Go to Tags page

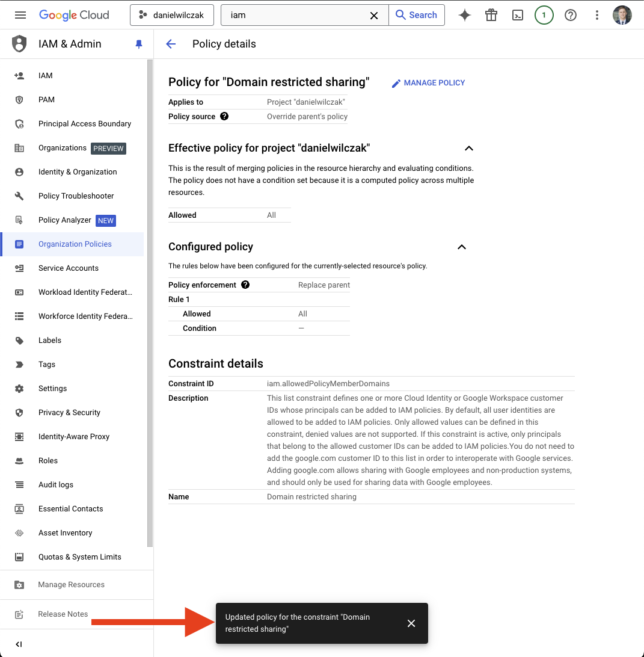(72, 365)
